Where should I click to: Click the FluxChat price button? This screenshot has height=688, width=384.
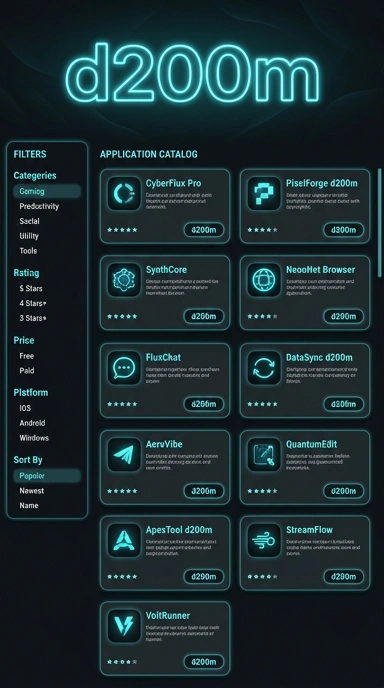(204, 404)
